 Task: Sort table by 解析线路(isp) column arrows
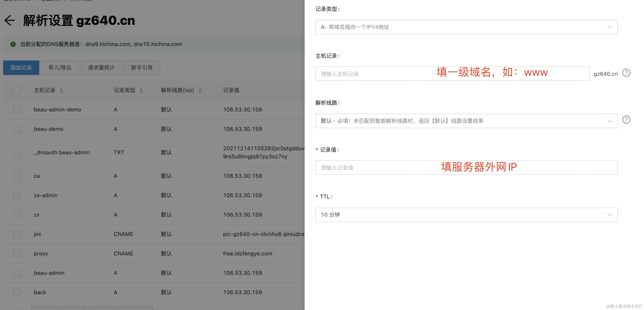(x=200, y=90)
